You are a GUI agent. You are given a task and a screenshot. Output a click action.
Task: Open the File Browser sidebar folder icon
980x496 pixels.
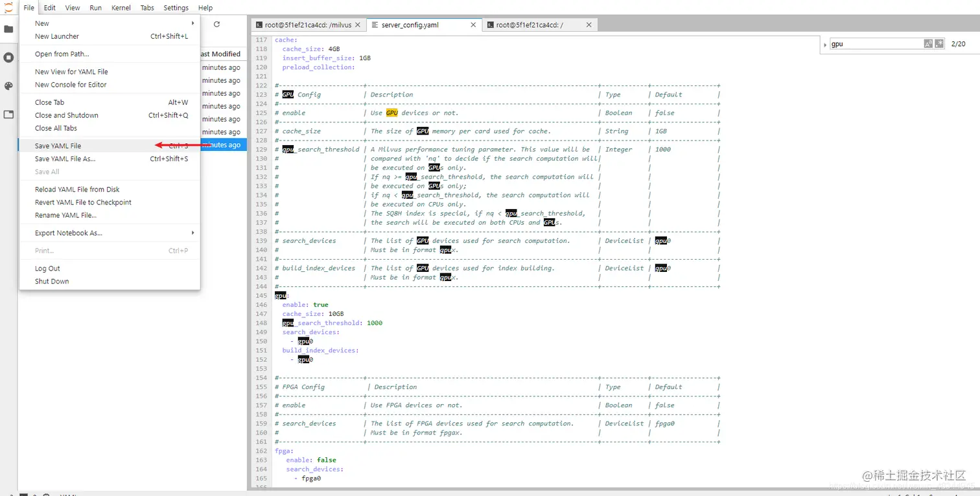point(8,29)
